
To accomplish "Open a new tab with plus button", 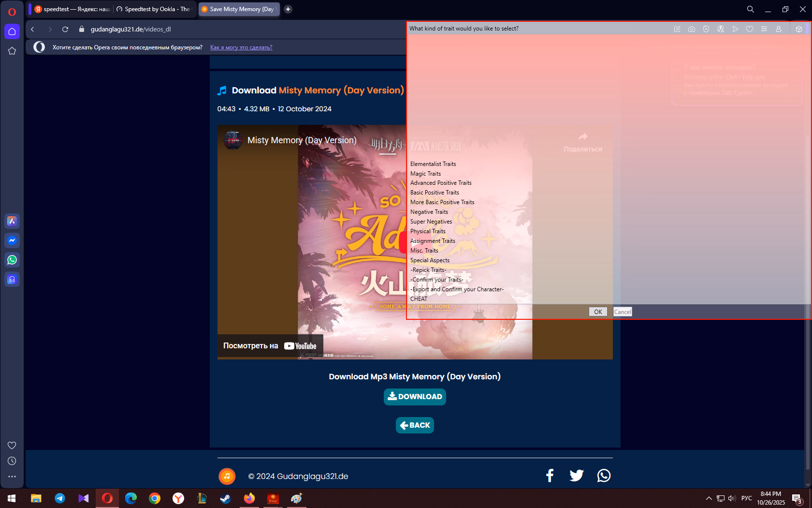I will pyautogui.click(x=288, y=9).
